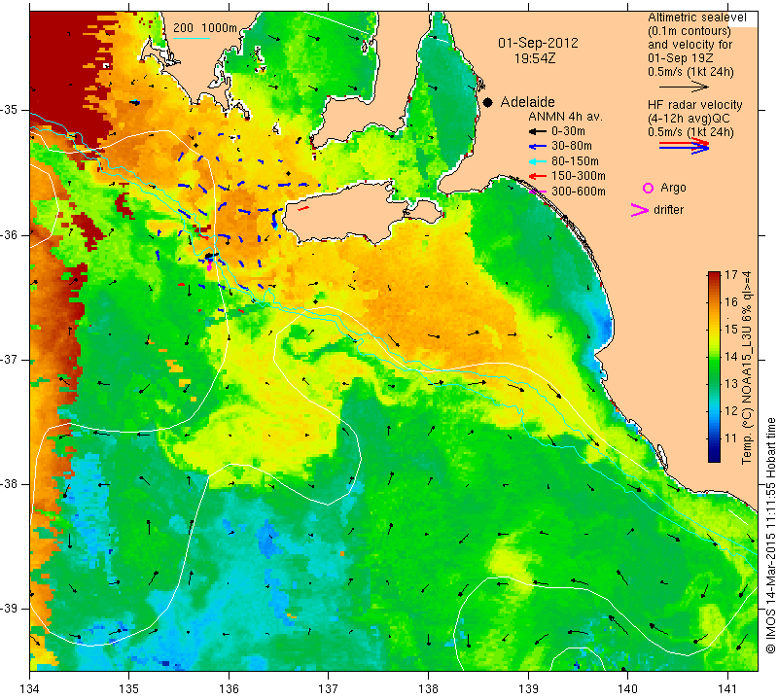Click the '200 1000m' contour label

tap(205, 28)
